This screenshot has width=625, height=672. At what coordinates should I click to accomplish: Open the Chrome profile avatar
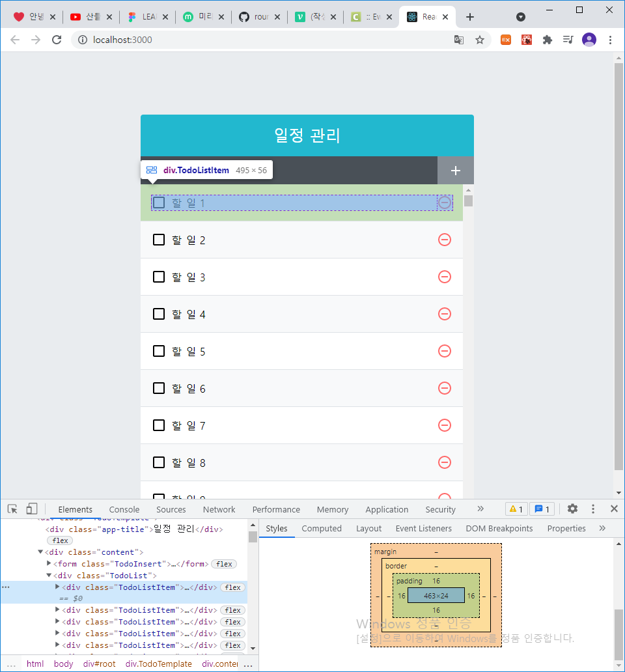point(589,40)
